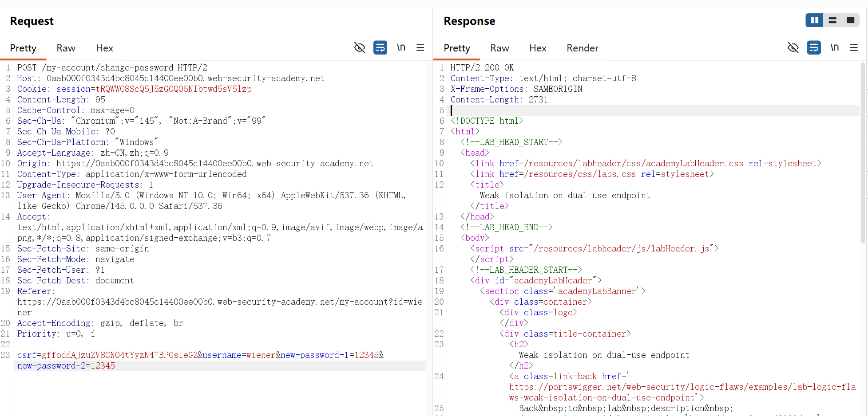
Task: Click the labs.css stylesheet link line
Action: (x=592, y=174)
